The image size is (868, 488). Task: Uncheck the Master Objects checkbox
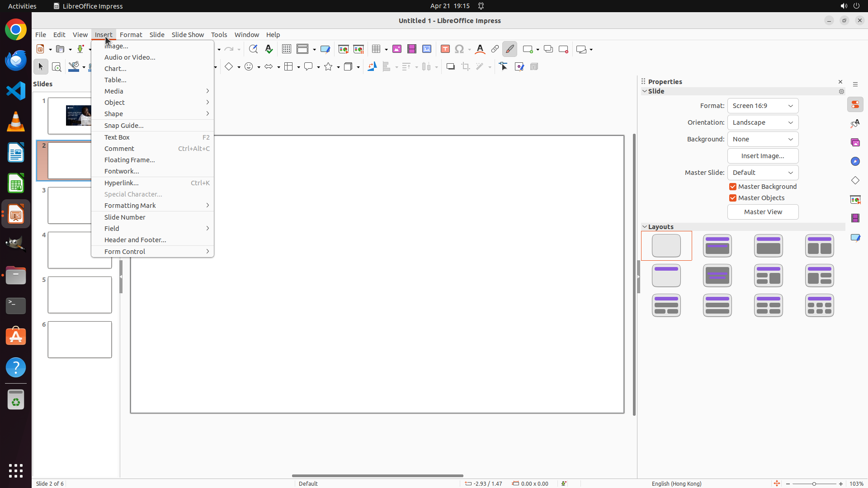(733, 198)
